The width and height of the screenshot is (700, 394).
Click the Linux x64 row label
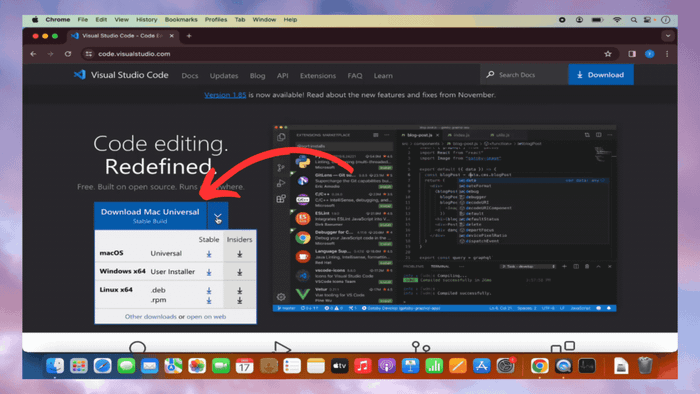point(116,290)
